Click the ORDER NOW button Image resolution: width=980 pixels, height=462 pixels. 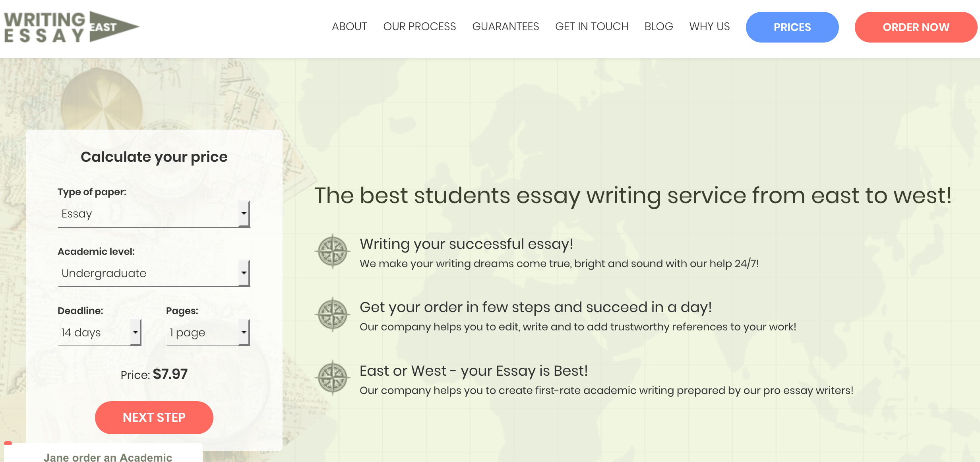(x=916, y=27)
